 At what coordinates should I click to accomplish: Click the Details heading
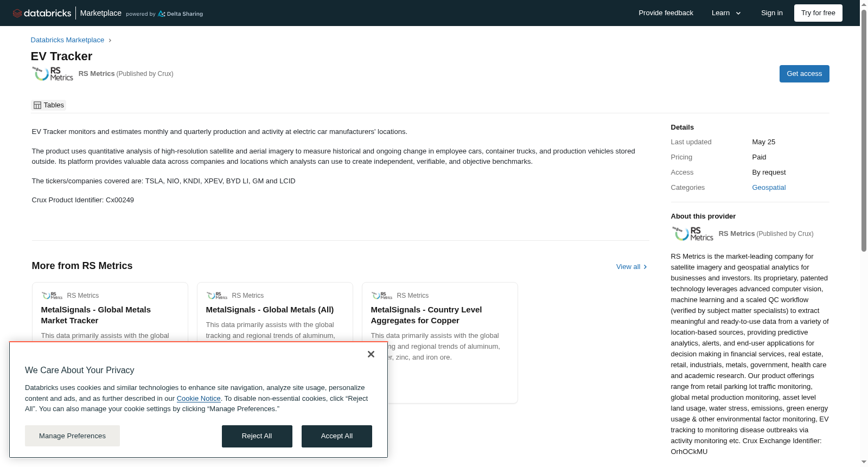coord(682,127)
